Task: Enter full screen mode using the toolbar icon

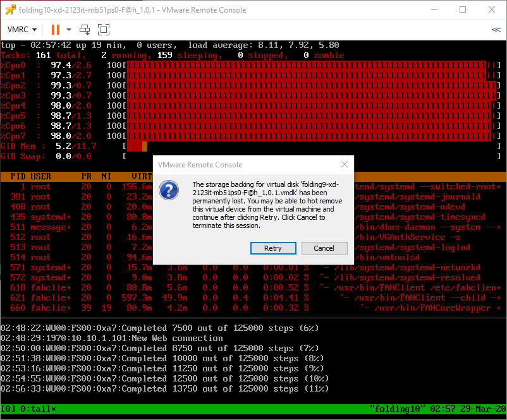Action: coord(104,30)
